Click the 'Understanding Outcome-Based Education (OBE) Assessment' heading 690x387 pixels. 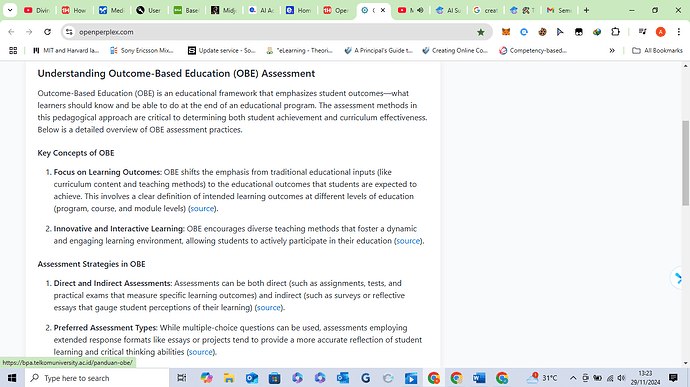pyautogui.click(x=176, y=74)
